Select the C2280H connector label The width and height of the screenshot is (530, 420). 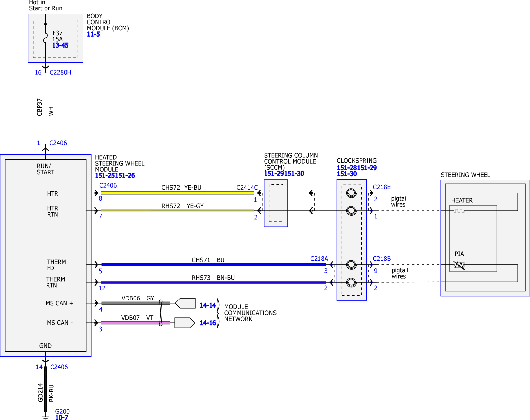click(x=60, y=73)
